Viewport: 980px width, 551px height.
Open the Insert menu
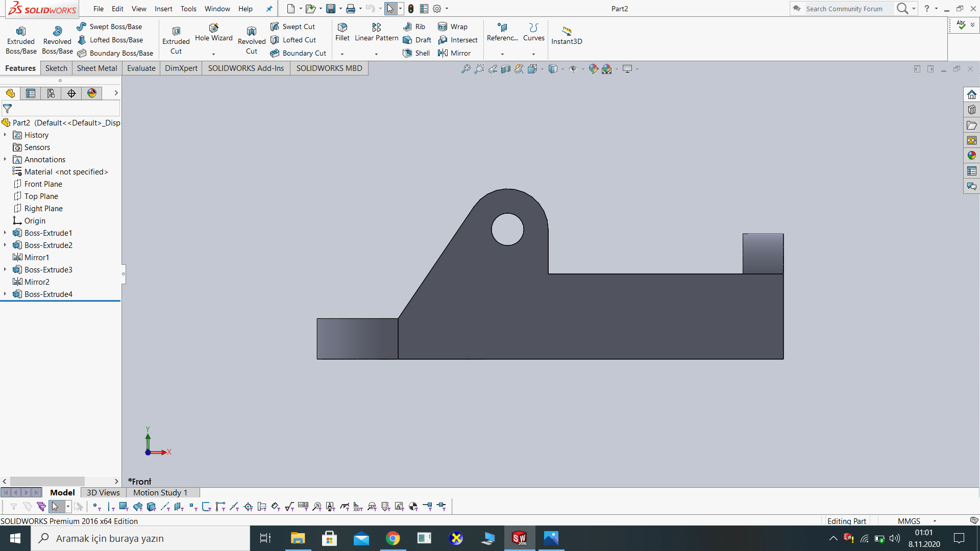(x=163, y=9)
